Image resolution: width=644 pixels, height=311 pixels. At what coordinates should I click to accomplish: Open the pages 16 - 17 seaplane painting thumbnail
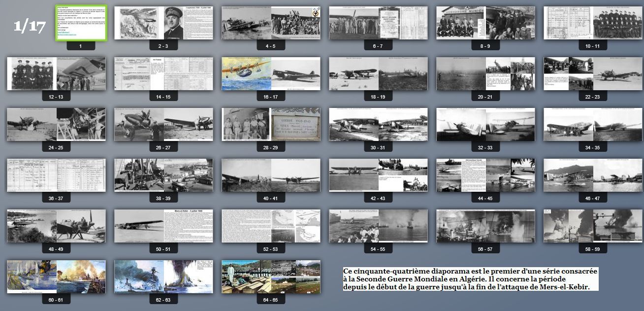271,74
